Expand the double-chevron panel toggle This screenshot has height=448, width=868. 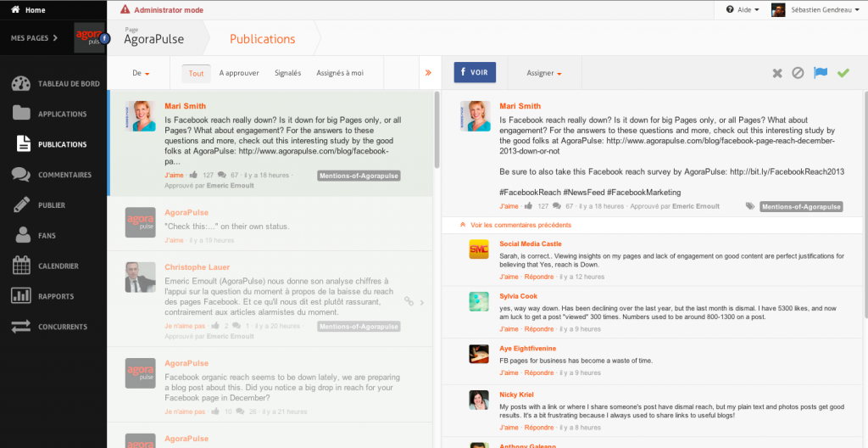(428, 73)
